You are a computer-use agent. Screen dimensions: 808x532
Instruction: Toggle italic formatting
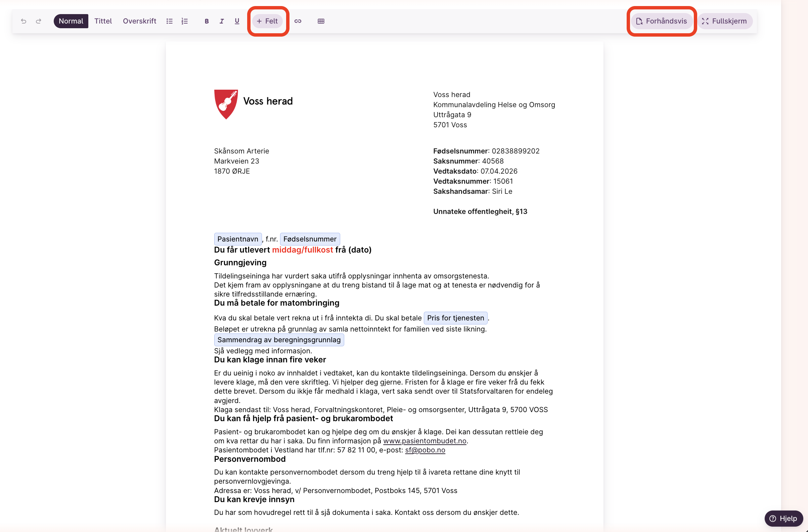point(222,21)
